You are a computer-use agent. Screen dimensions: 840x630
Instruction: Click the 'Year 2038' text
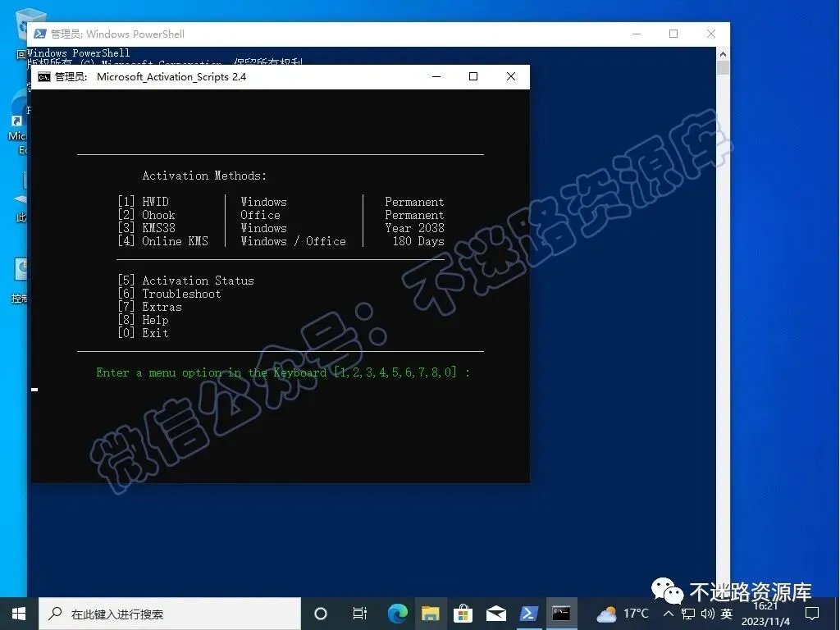pos(414,228)
